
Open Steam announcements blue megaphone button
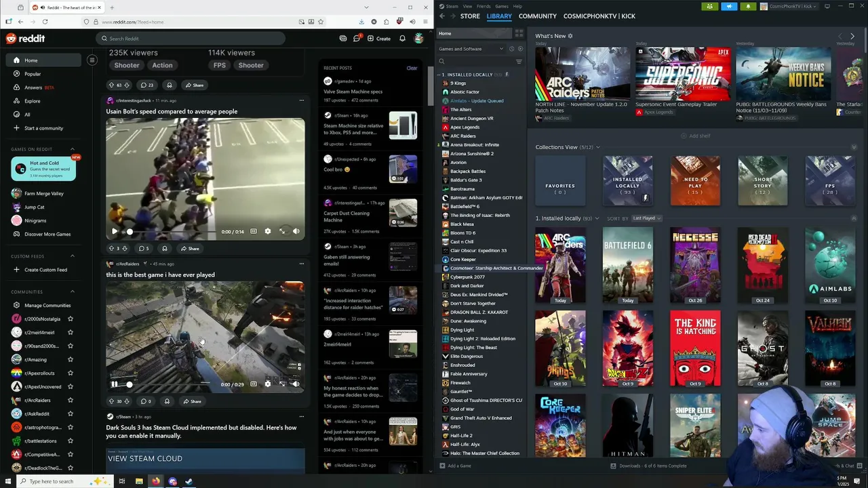pyautogui.click(x=729, y=6)
